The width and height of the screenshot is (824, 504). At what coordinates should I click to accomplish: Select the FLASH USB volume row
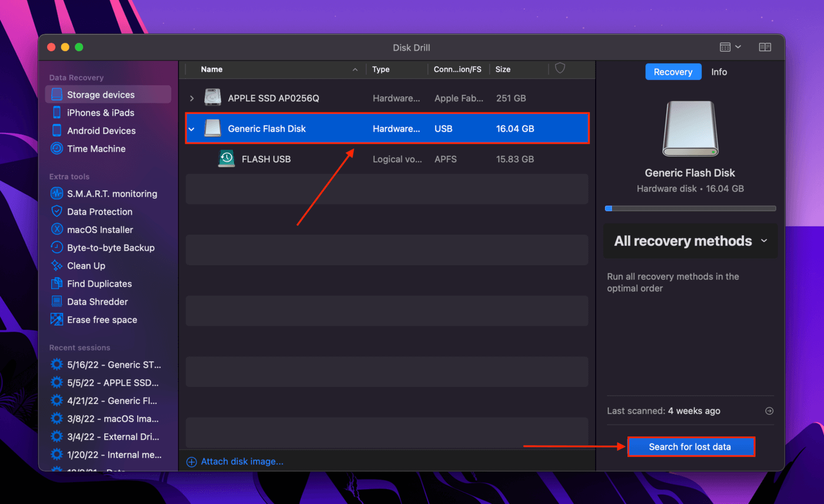point(387,159)
